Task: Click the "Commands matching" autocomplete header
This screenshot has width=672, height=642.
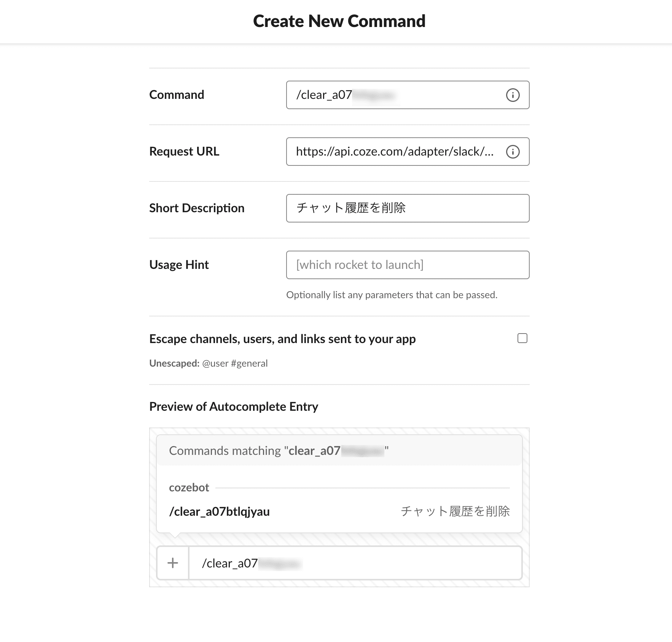Action: point(279,451)
